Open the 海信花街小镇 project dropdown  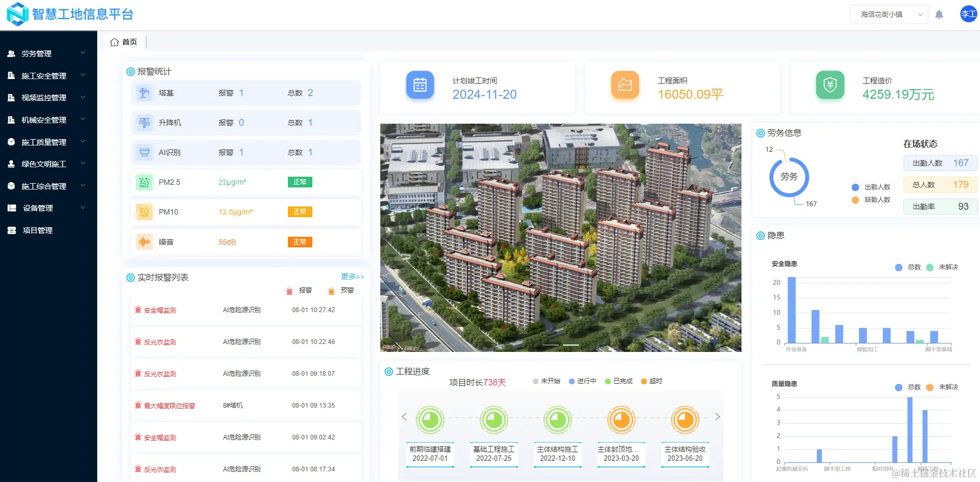pos(889,14)
